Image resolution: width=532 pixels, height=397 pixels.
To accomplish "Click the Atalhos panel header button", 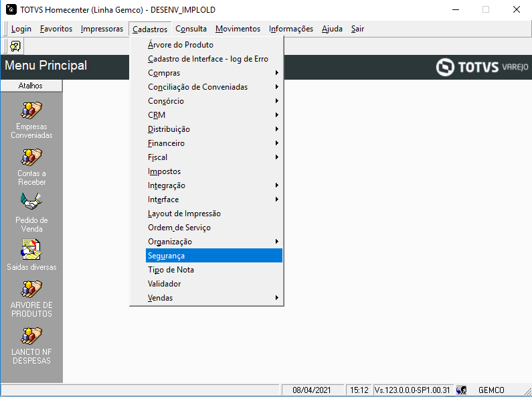I will pyautogui.click(x=31, y=86).
